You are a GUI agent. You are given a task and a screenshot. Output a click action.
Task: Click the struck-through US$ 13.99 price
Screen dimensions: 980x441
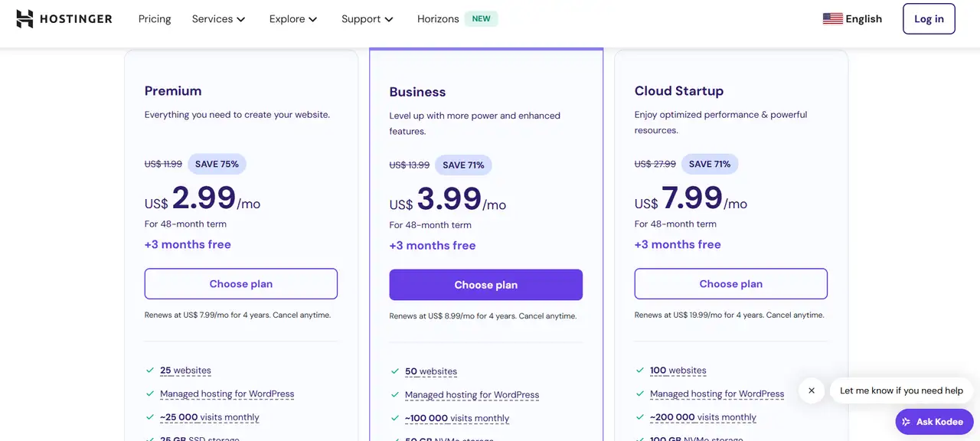(x=410, y=165)
